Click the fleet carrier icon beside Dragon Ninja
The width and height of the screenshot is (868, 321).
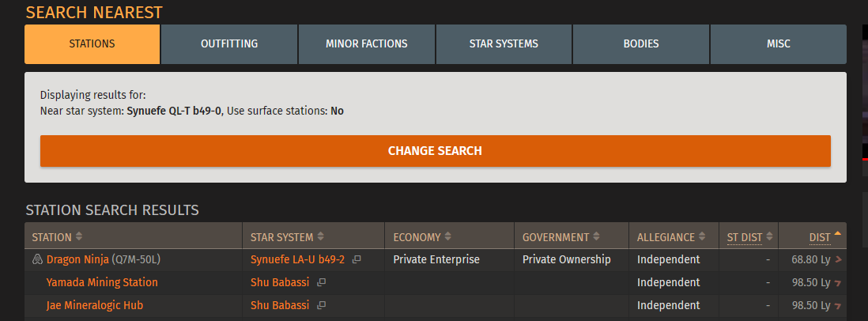coord(36,259)
